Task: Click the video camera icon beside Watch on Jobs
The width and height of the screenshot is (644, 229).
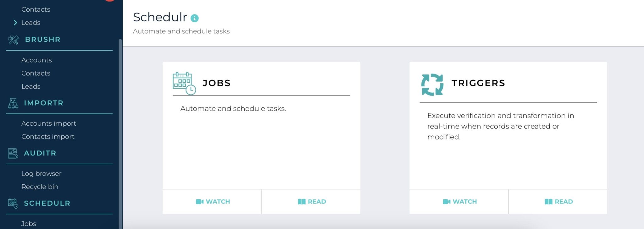Action: (x=199, y=201)
